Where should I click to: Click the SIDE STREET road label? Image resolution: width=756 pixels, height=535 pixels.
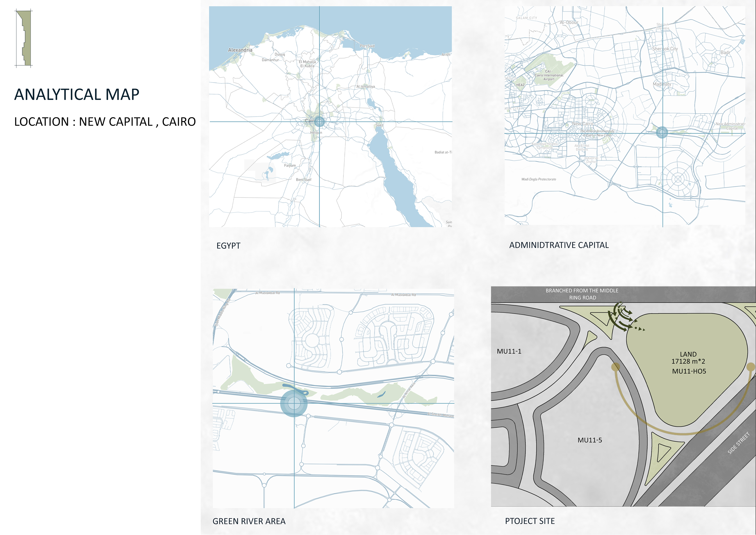click(x=738, y=443)
